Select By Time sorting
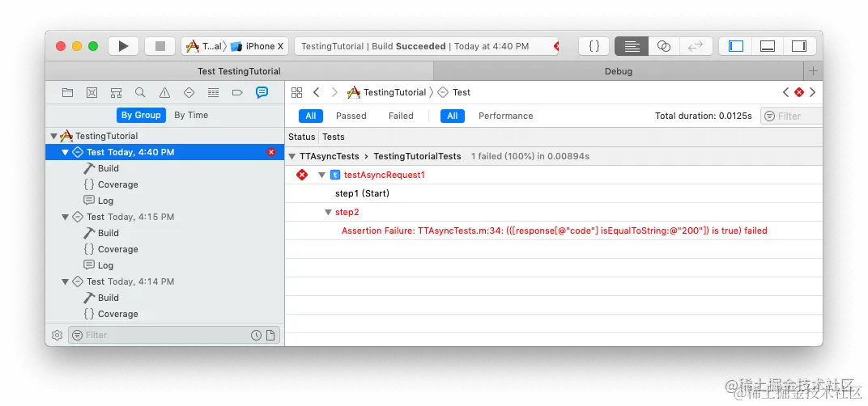868x406 pixels. pos(191,115)
